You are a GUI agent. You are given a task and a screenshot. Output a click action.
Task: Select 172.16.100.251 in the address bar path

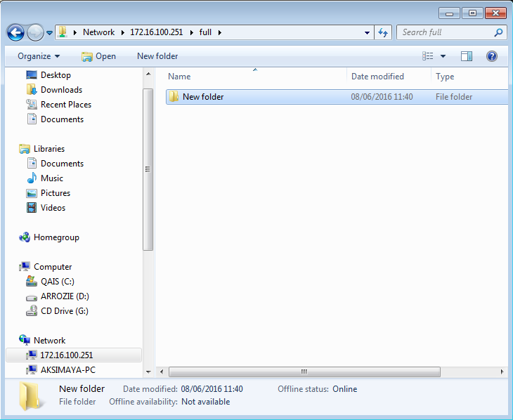point(157,32)
